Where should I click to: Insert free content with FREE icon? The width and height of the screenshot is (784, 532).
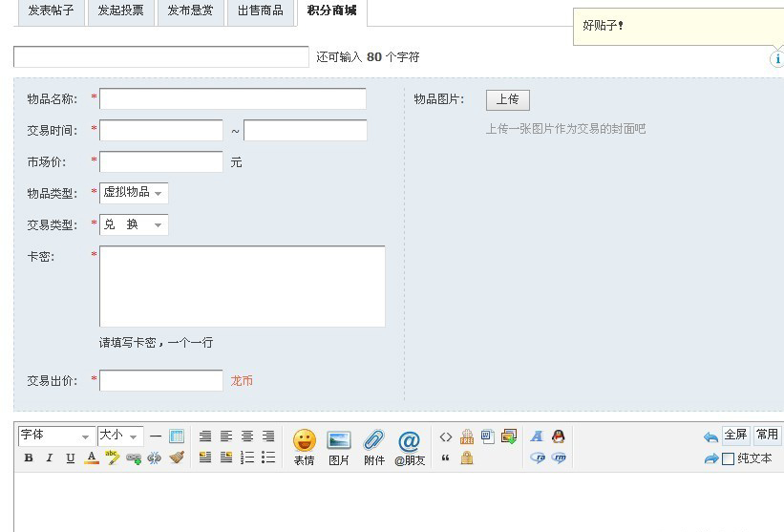coord(467,436)
